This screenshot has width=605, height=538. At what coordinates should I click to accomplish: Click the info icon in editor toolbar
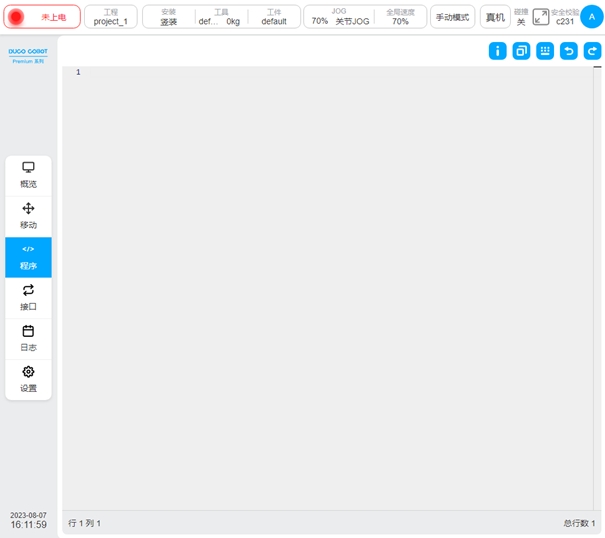pos(497,51)
